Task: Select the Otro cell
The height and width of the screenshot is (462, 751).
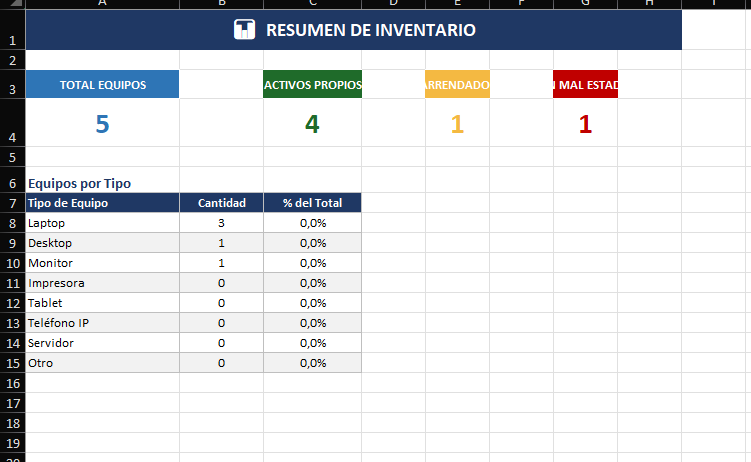Action: [x=102, y=363]
